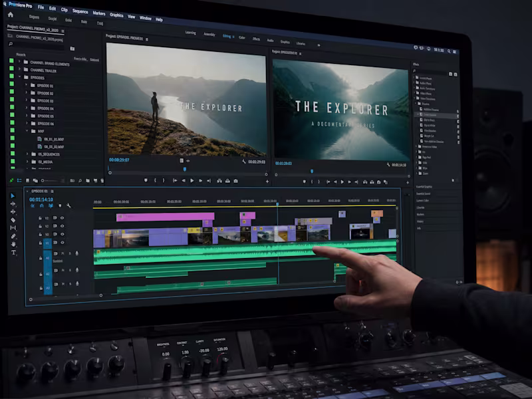Screen dimensions: 532x399
Task: Select the Razor tool
Action: (13, 220)
